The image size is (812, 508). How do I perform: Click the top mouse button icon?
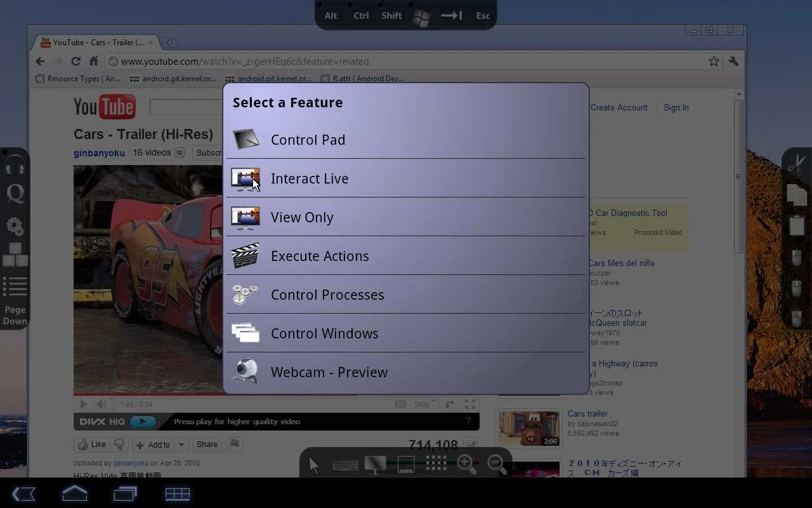pos(797,258)
